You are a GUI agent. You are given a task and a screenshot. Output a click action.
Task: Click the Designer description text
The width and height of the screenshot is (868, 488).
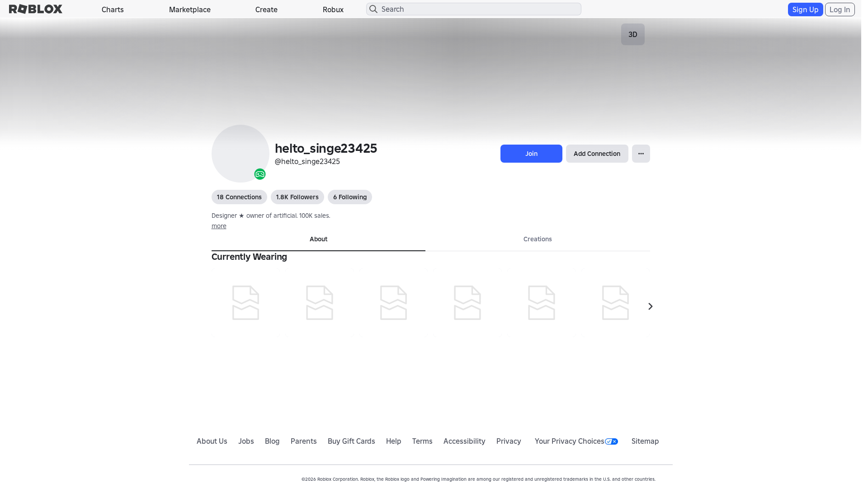point(271,216)
